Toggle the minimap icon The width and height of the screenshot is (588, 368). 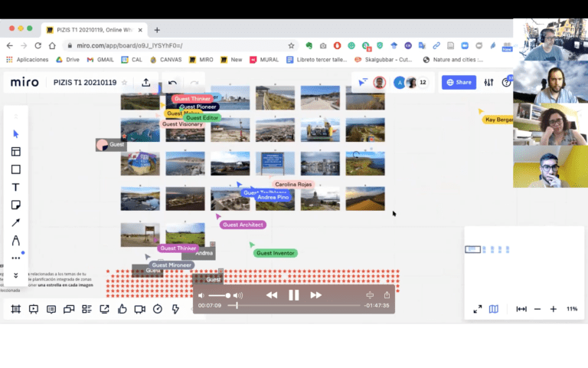[x=494, y=309]
